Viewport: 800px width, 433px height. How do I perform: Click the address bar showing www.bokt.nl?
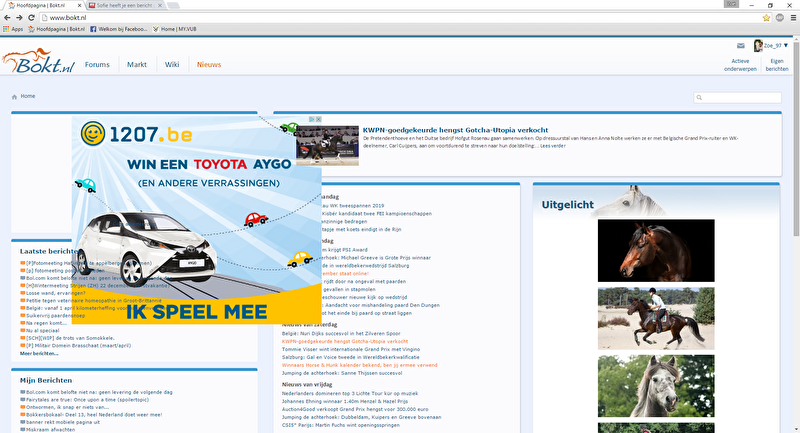(403, 17)
